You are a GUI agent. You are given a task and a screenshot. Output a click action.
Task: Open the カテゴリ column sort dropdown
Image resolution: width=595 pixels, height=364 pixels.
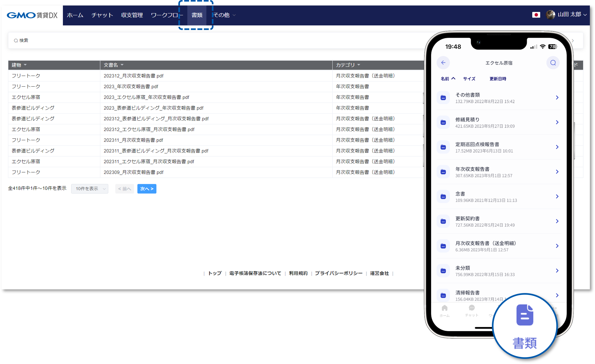coord(359,65)
